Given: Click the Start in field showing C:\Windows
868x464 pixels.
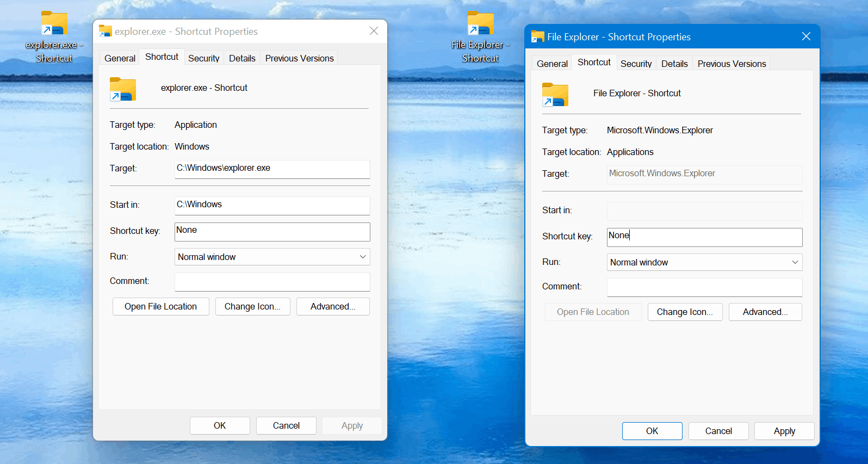Looking at the screenshot, I should [272, 206].
